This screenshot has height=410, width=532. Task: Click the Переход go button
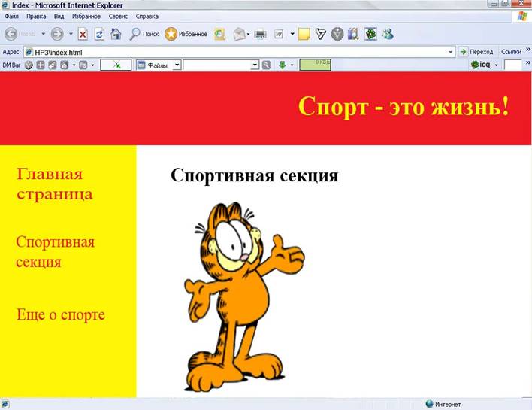coord(476,52)
